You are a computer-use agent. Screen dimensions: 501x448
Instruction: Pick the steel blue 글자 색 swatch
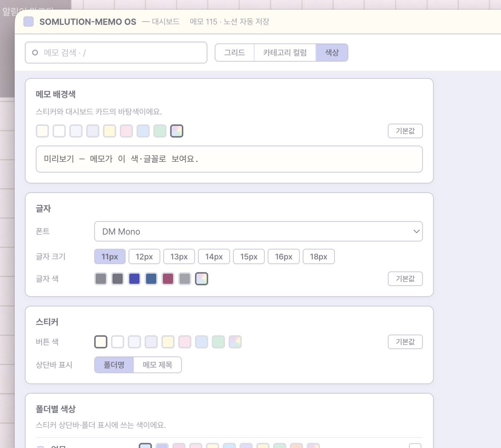151,279
